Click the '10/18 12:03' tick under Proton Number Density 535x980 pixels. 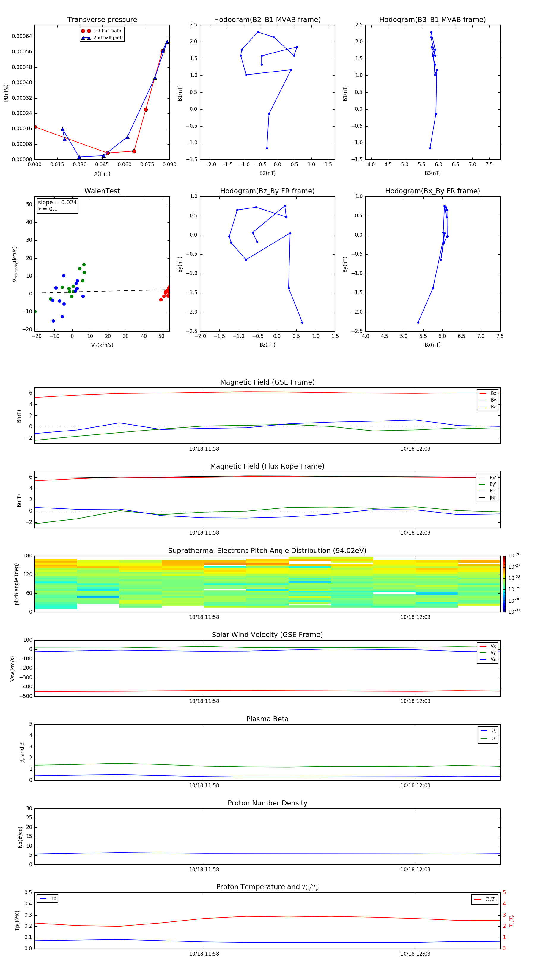click(415, 869)
